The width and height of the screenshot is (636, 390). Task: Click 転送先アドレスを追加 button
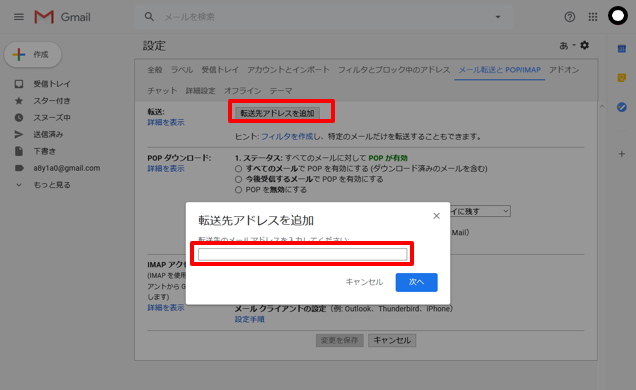277,113
